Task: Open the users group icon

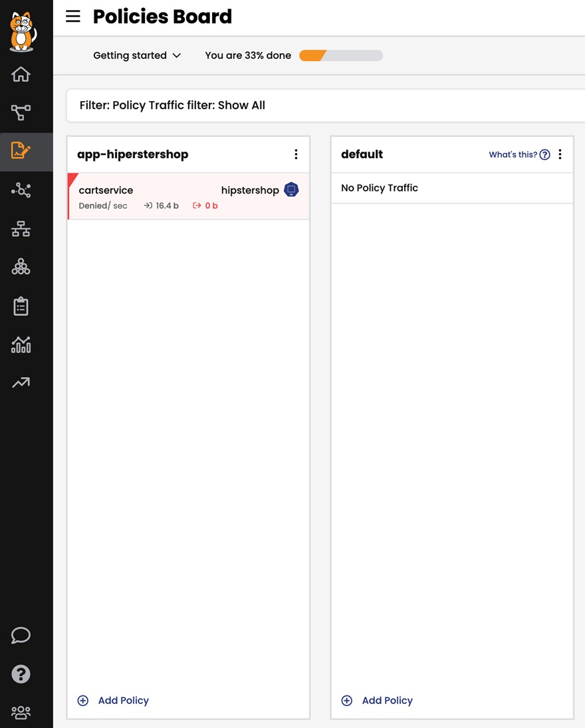Action: pyautogui.click(x=21, y=712)
